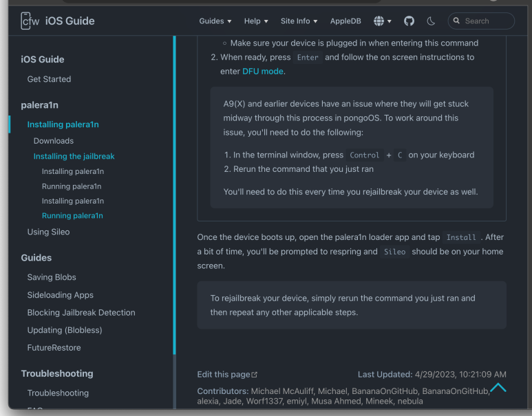Open FutureRestore guide
The height and width of the screenshot is (416, 532).
coord(54,347)
